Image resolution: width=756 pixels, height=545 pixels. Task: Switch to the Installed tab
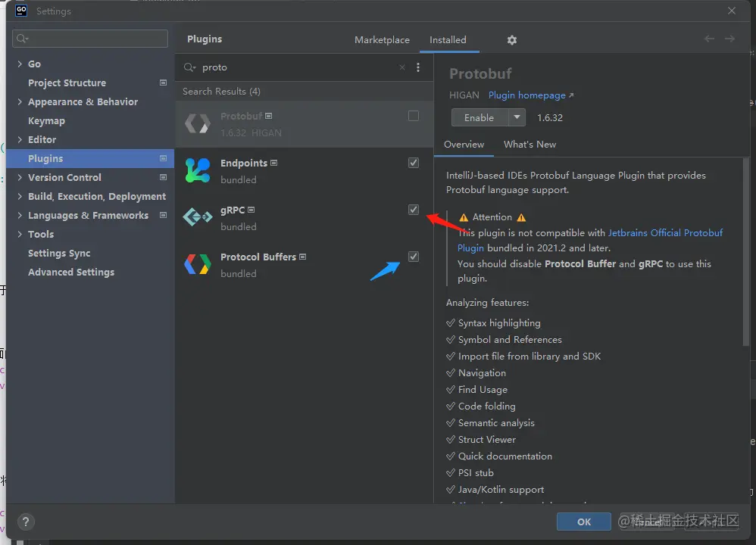pos(448,40)
